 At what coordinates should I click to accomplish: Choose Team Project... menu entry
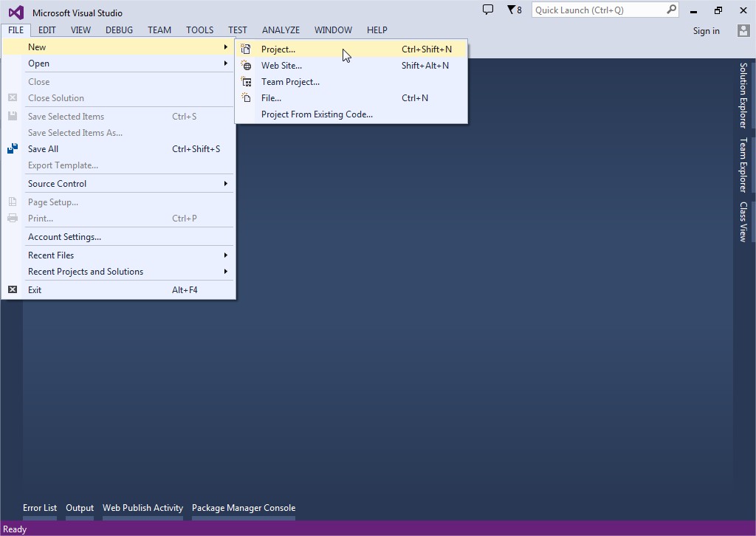(351, 82)
